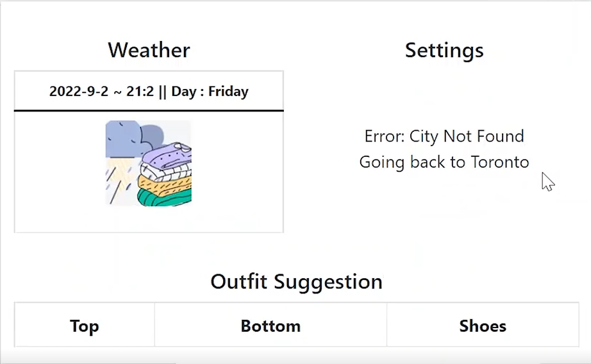This screenshot has width=591, height=364.
Task: Click the black divider line under the date
Action: (149, 111)
